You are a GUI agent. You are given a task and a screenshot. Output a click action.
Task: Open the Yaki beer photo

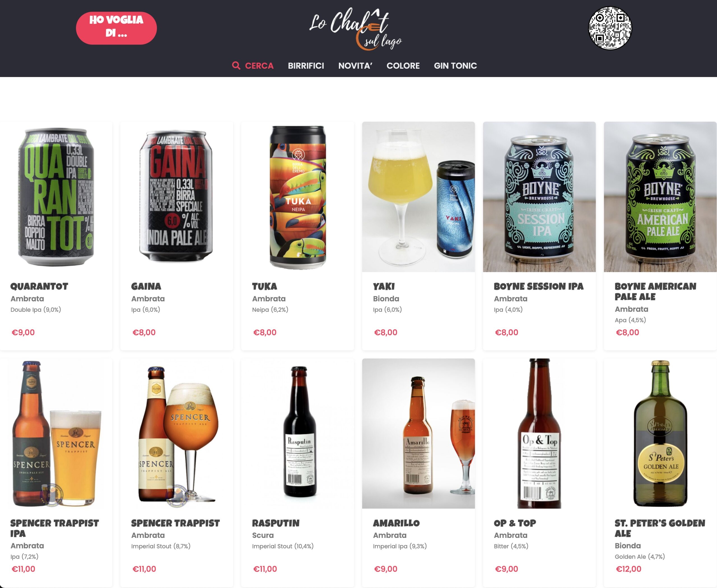[x=418, y=197]
